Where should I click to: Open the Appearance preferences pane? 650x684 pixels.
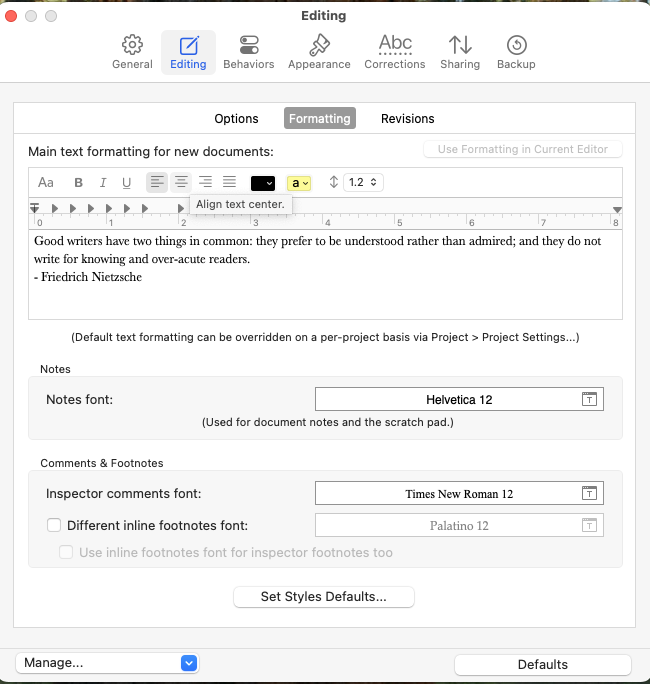[319, 52]
